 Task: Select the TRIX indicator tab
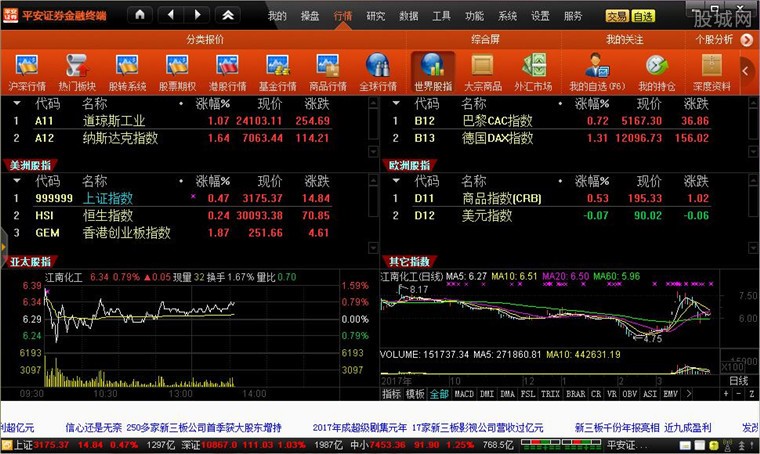point(550,394)
